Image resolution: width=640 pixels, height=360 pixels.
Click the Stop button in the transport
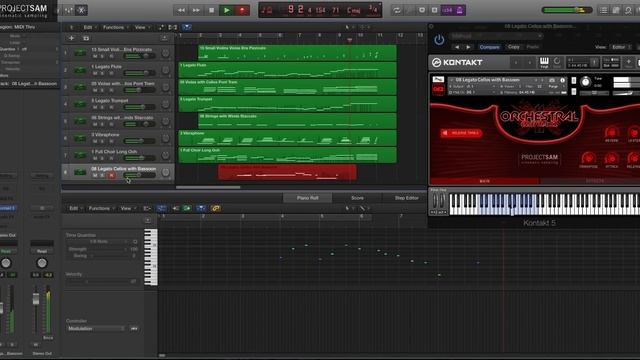[x=211, y=10]
